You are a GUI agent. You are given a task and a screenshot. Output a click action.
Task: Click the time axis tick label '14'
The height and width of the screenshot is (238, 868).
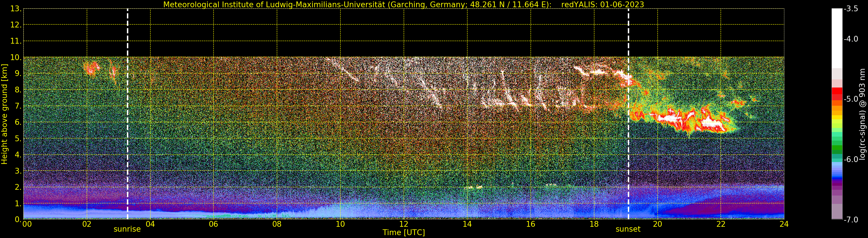click(467, 224)
